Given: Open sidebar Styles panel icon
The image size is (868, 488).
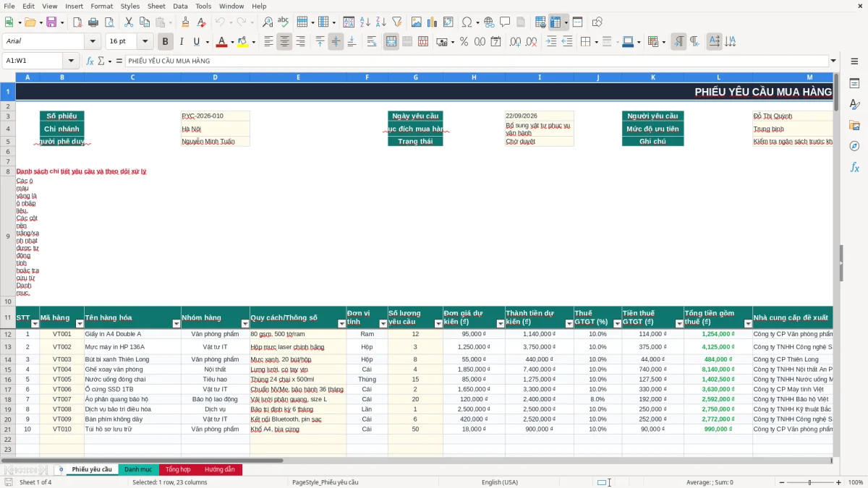Looking at the screenshot, I should [x=854, y=105].
